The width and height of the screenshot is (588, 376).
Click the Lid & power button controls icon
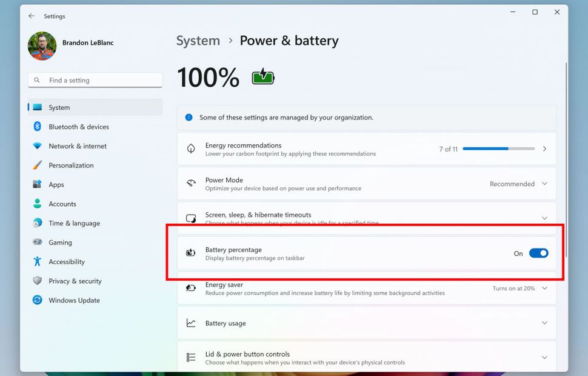(x=191, y=357)
